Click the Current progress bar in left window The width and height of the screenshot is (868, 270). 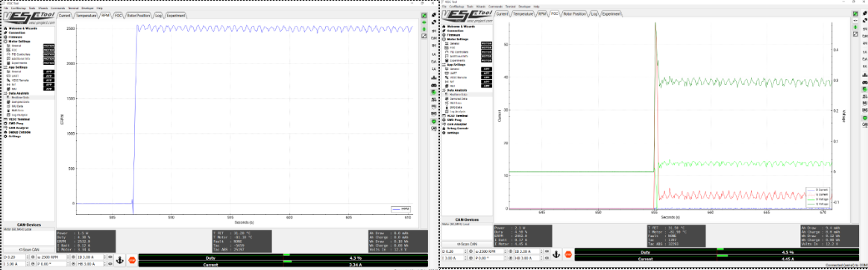tap(283, 264)
